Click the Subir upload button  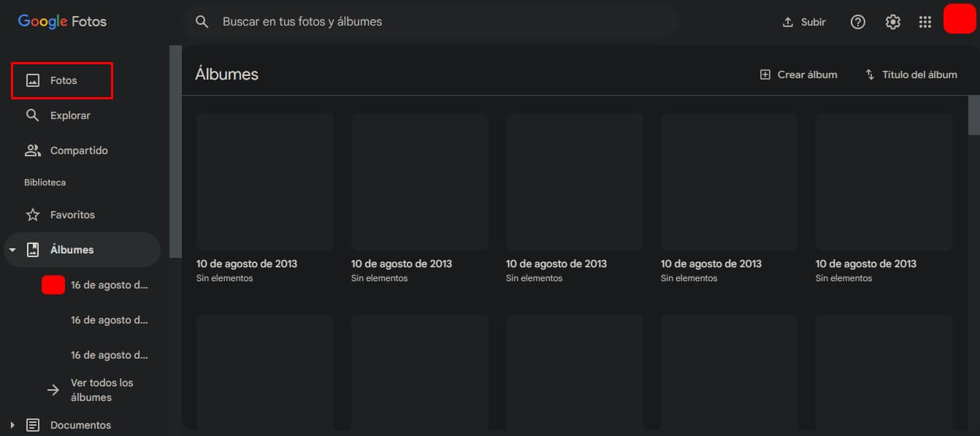pos(803,22)
